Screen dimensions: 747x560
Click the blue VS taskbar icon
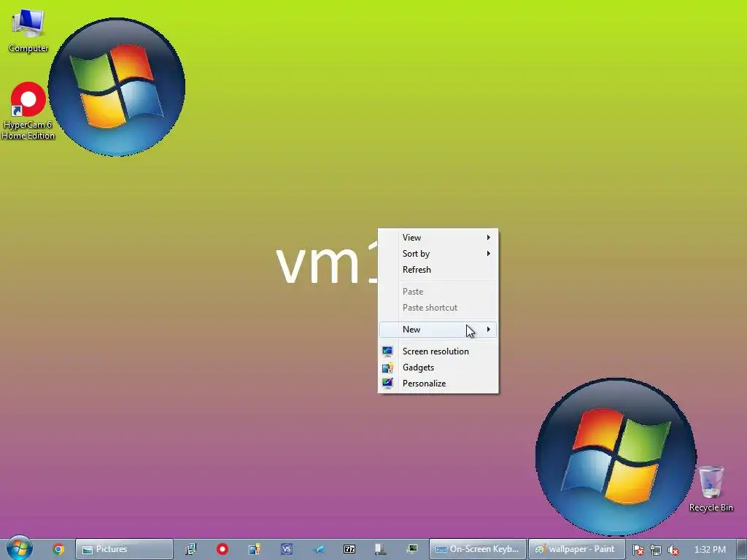pos(286,549)
